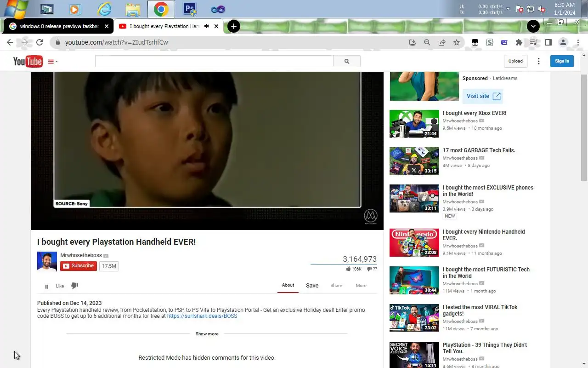Open File Explorer from the taskbar
This screenshot has height=368, width=588.
(x=132, y=9)
